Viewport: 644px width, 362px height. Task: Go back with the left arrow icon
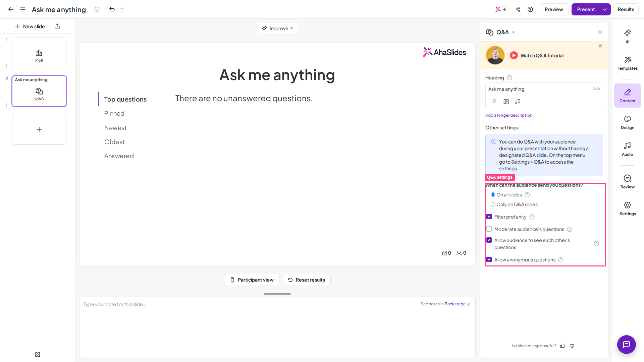click(11, 9)
